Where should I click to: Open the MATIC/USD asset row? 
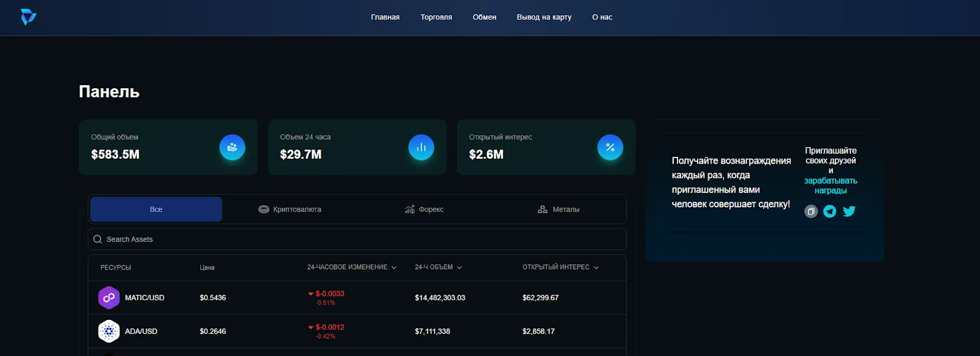click(x=357, y=298)
